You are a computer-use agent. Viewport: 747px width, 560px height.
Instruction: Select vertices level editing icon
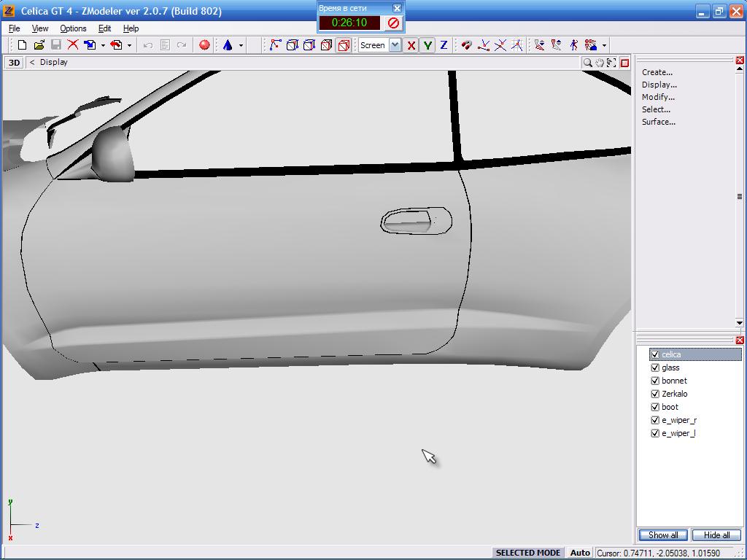(x=275, y=45)
